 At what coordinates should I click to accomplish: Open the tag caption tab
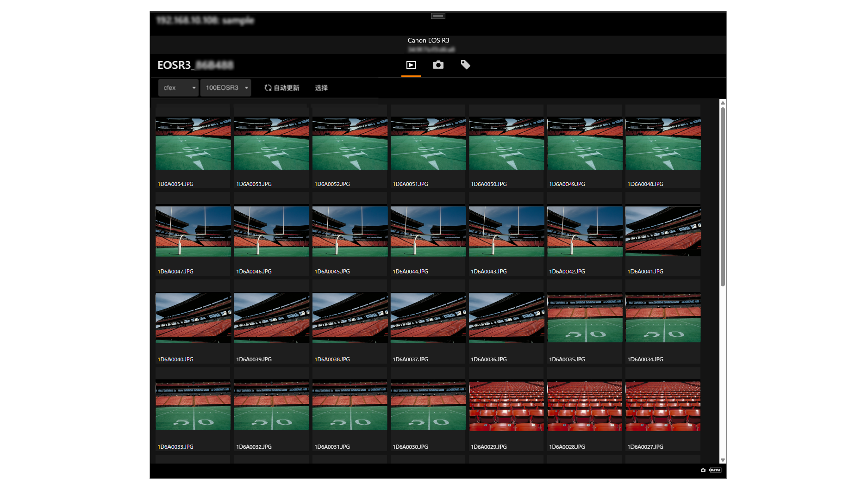[465, 65]
